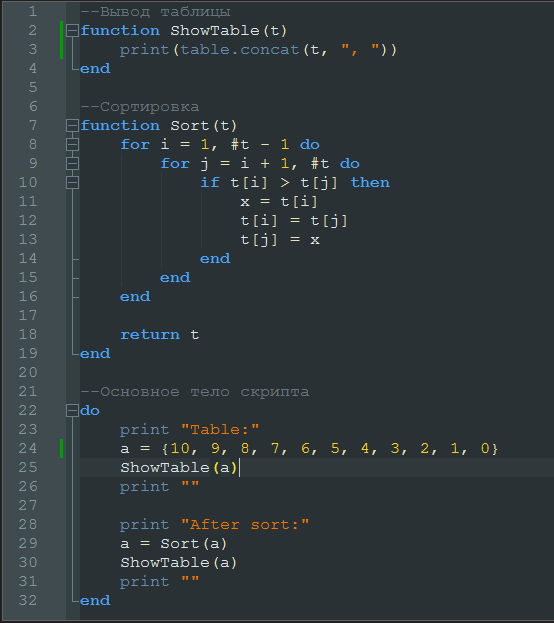Place cursor on the return t statement
Viewport: 554px width, 623px height.
[x=159, y=335]
